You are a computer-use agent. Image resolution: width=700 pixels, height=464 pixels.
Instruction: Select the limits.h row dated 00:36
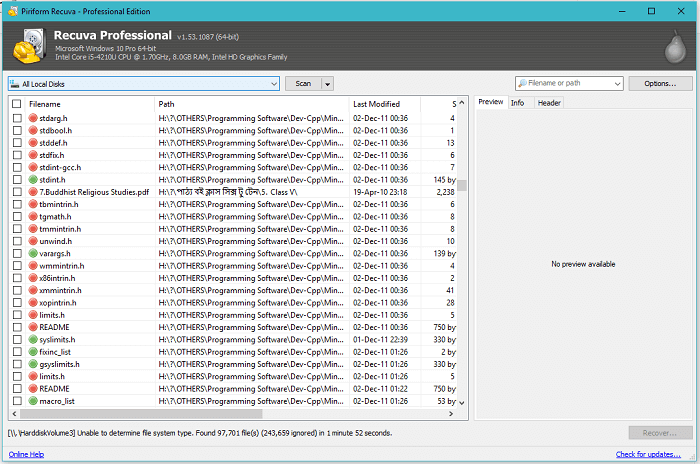click(x=233, y=315)
